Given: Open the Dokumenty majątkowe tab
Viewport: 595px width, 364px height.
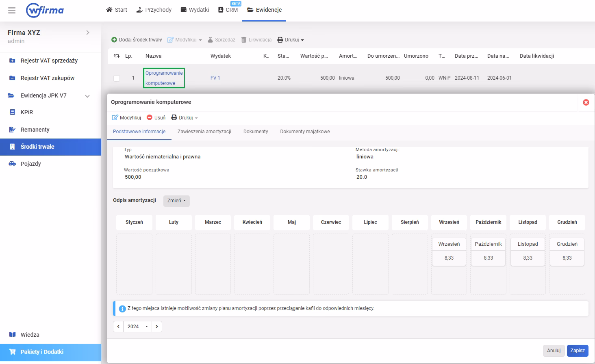Looking at the screenshot, I should 305,132.
